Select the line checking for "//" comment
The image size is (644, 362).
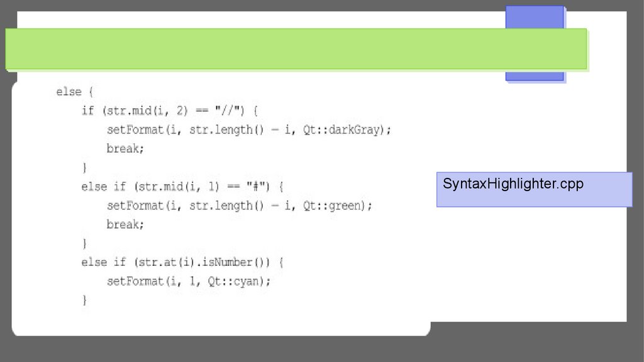click(170, 111)
